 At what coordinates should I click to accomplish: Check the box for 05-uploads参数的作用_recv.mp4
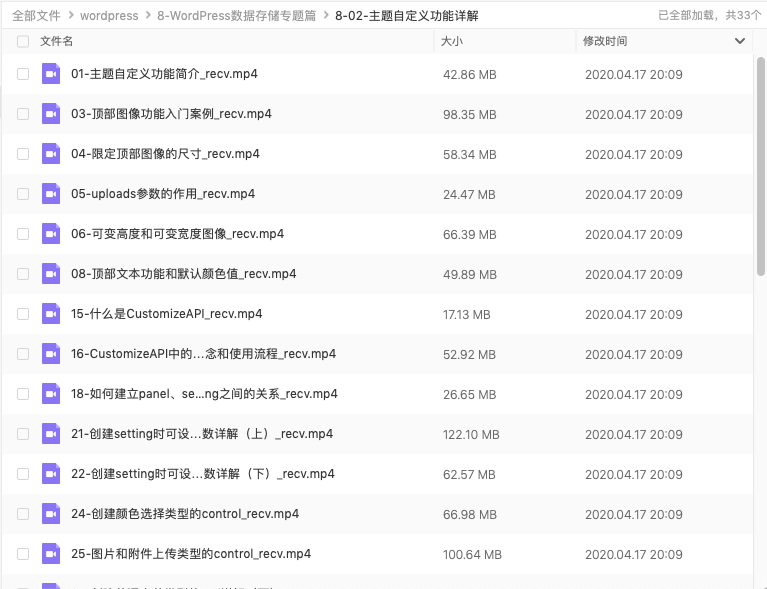23,194
